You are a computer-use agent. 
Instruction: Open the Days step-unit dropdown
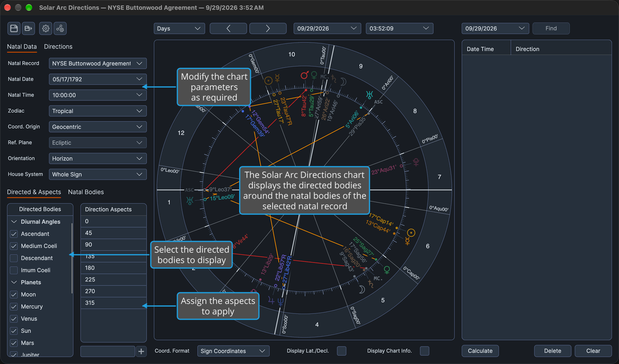(x=179, y=28)
